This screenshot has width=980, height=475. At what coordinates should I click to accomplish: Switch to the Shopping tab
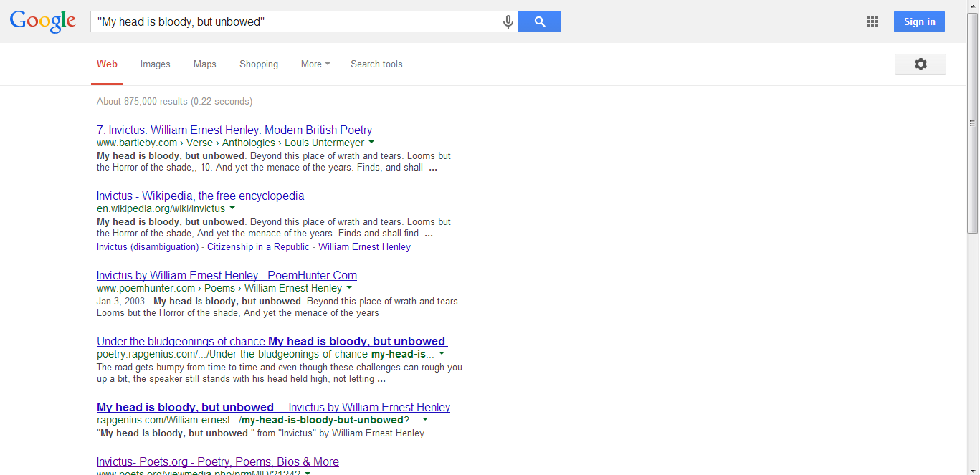[259, 64]
